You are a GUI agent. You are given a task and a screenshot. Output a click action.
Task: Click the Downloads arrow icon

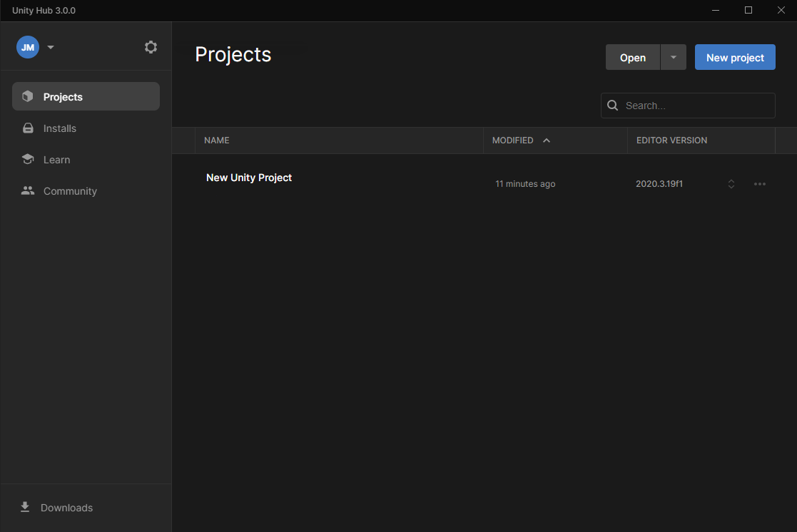(x=25, y=507)
